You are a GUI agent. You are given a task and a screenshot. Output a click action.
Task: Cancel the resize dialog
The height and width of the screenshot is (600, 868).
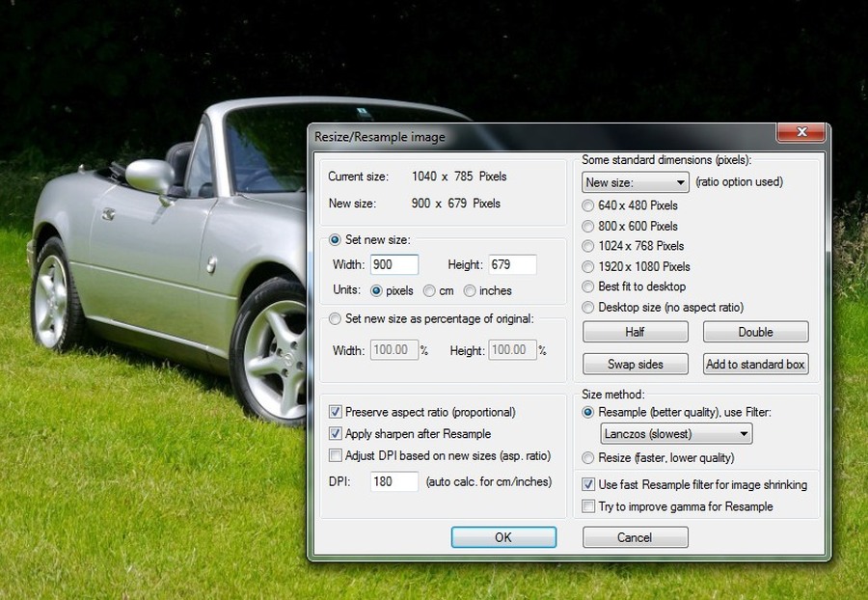click(x=636, y=537)
